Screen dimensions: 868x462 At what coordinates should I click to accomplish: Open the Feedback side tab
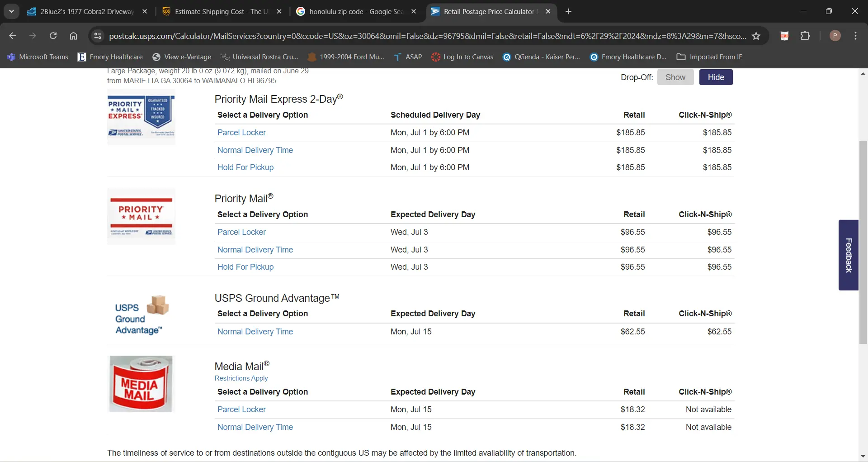pos(849,255)
